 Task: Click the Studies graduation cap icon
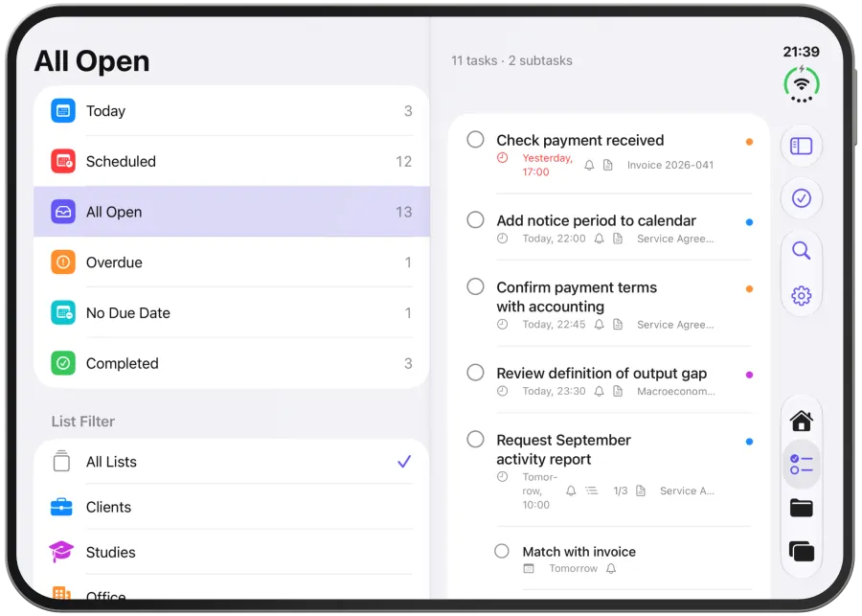click(x=61, y=552)
